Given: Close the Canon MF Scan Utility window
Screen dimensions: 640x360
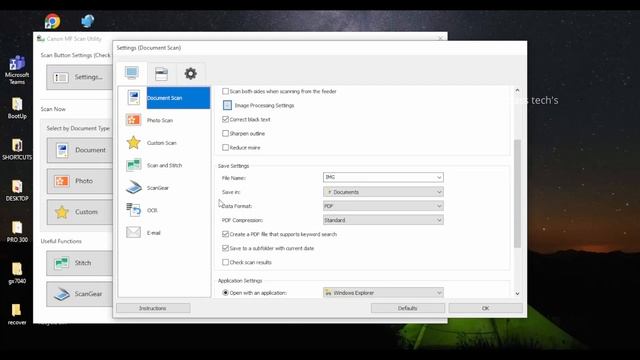Looking at the screenshot, I should [440, 38].
